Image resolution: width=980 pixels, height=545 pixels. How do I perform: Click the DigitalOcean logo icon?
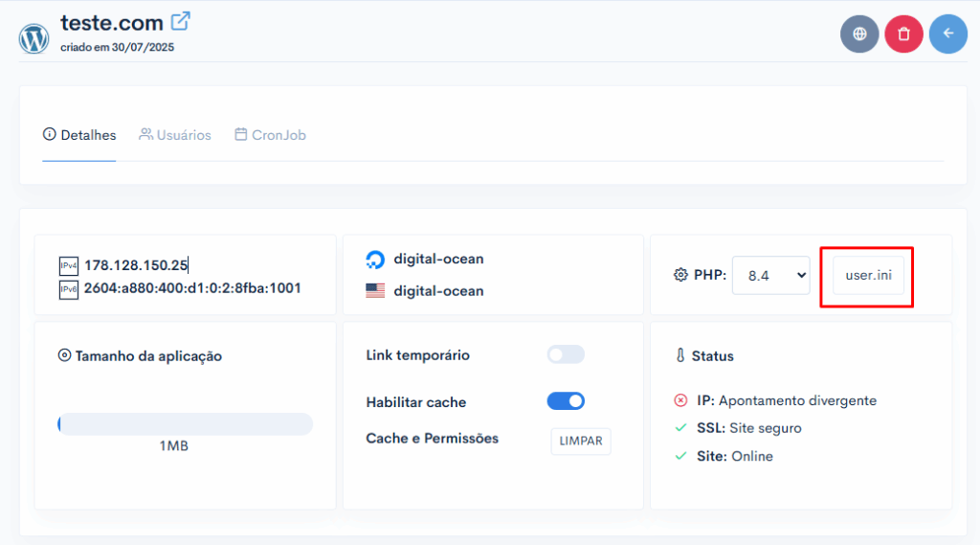(x=375, y=260)
